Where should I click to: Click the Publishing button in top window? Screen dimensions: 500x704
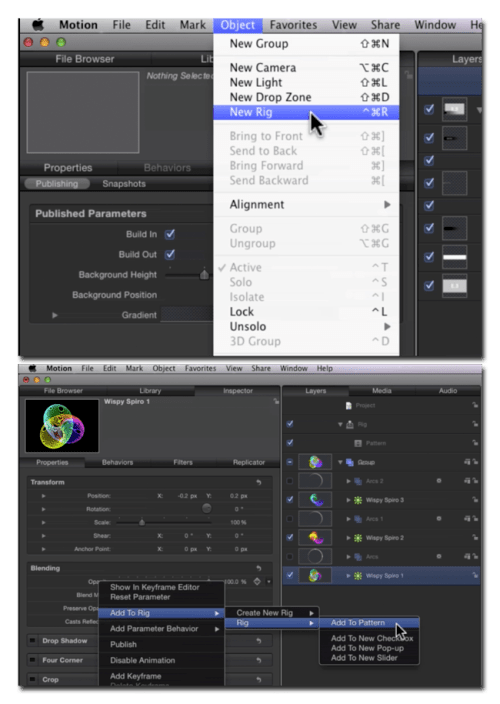[x=57, y=184]
